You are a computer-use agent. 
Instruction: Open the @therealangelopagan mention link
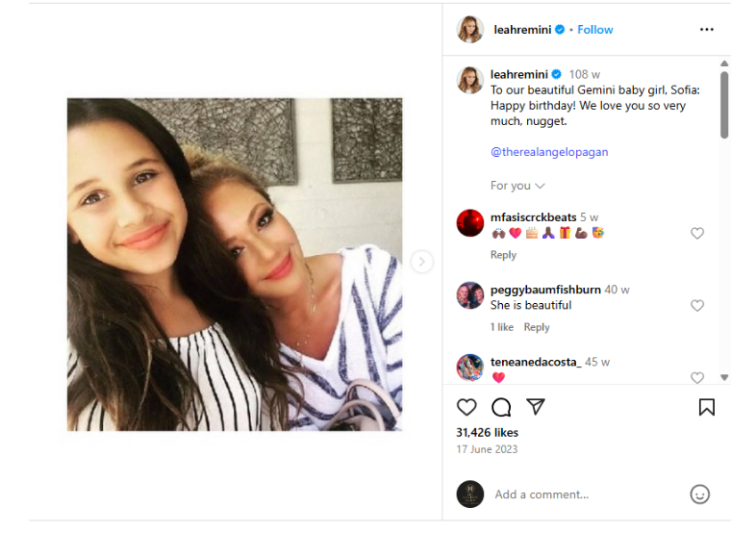pos(549,152)
